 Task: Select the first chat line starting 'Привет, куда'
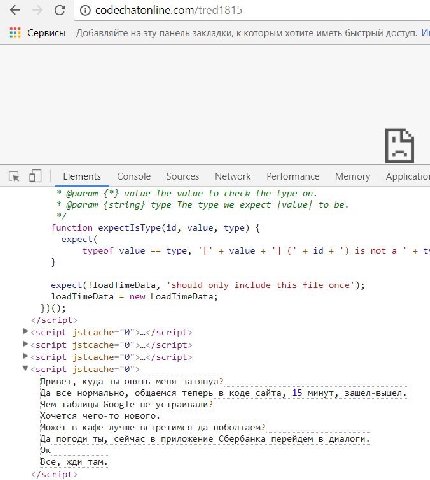[x=131, y=382]
